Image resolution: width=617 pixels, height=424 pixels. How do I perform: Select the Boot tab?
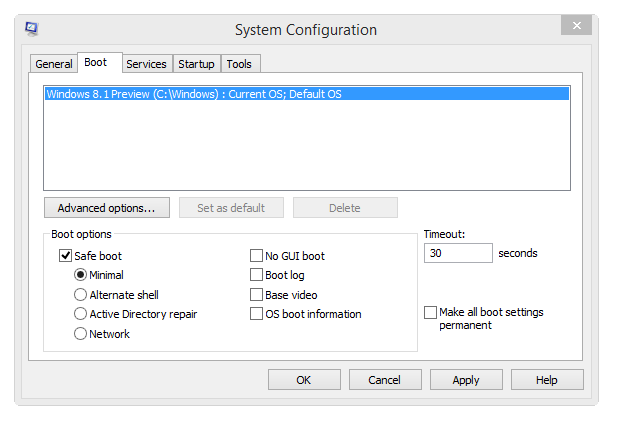100,63
